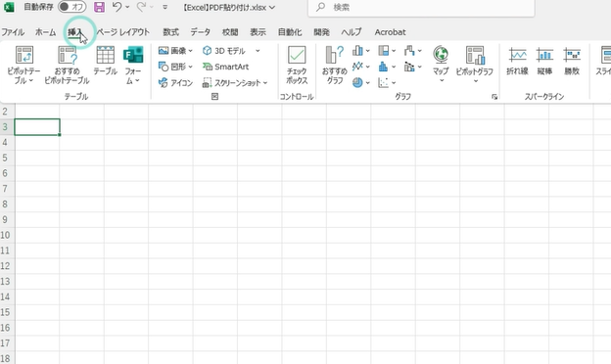The width and height of the screenshot is (611, 364).
Task: Switch to the ページ レイアウト tab
Action: [123, 32]
